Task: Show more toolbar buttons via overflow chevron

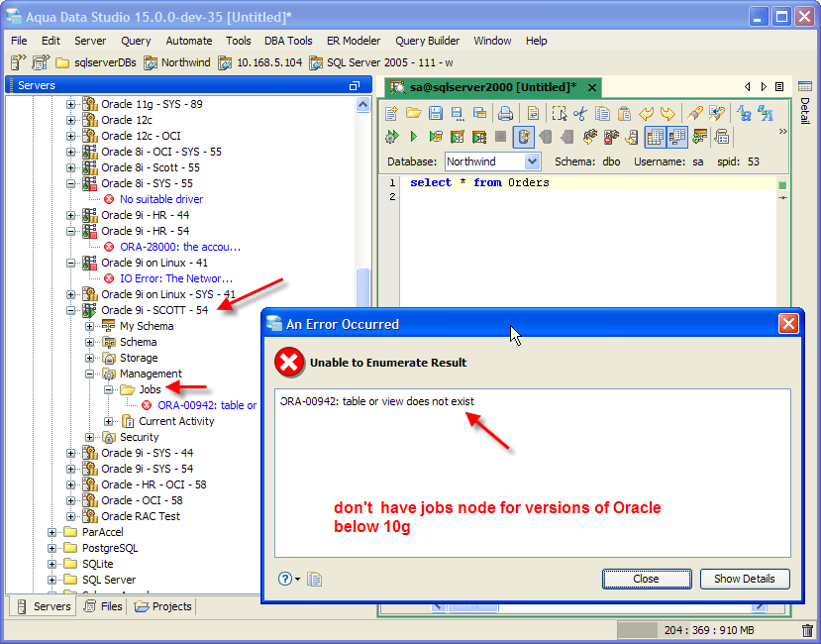Action: point(782,131)
